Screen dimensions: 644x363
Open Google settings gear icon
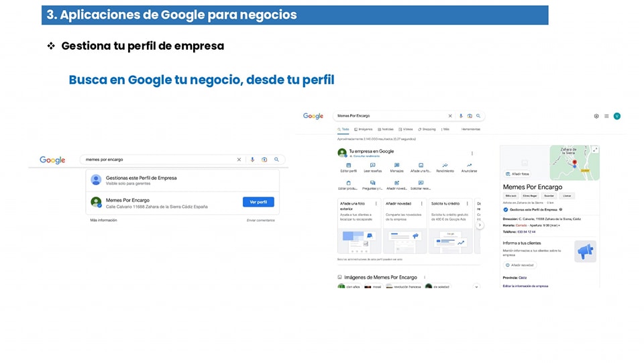point(596,116)
